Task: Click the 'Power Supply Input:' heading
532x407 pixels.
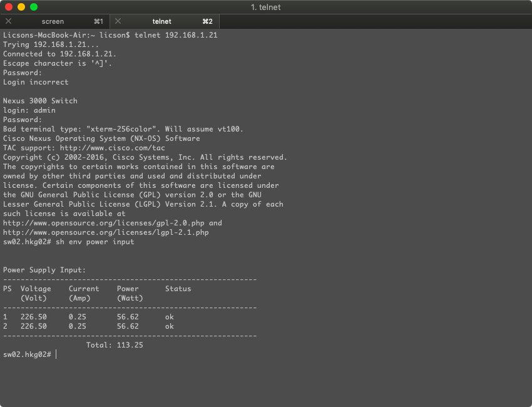Action: pos(44,270)
